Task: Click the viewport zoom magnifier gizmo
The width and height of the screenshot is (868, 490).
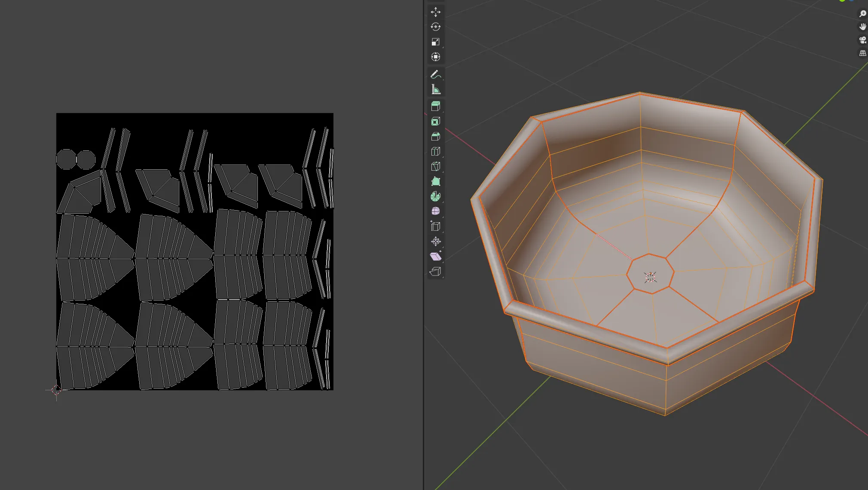Action: click(862, 14)
